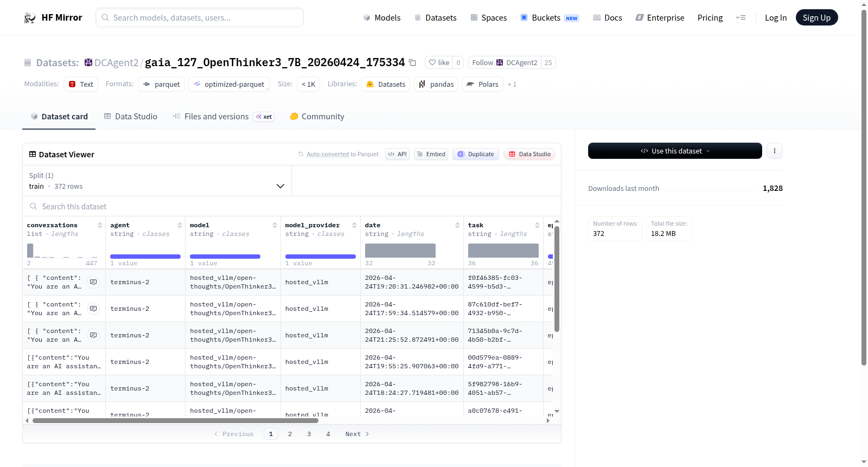Click Log In
This screenshot has width=868, height=467.
click(776, 17)
